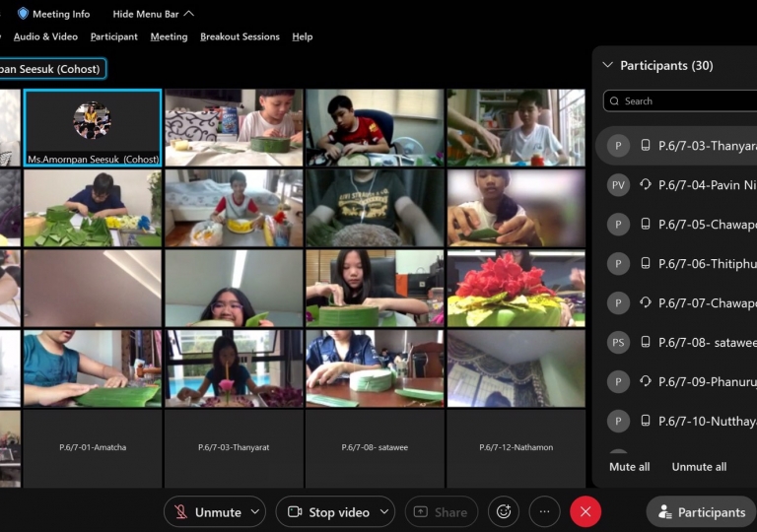Click headset icon beside P.6/7-07-Chawap

pos(645,302)
